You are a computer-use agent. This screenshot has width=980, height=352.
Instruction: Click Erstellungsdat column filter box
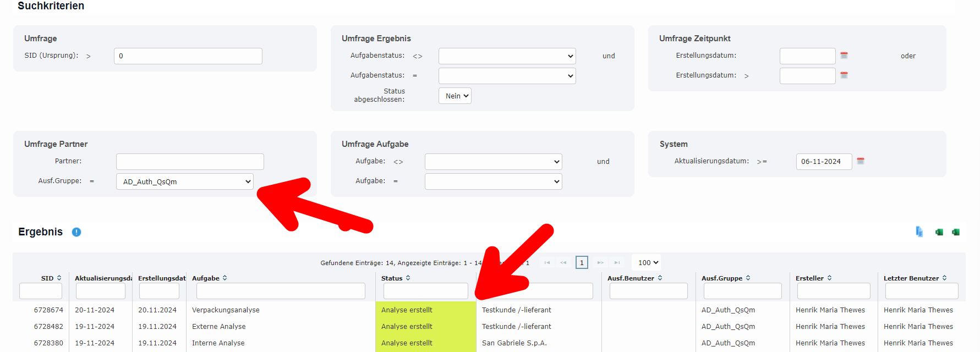[x=159, y=291]
